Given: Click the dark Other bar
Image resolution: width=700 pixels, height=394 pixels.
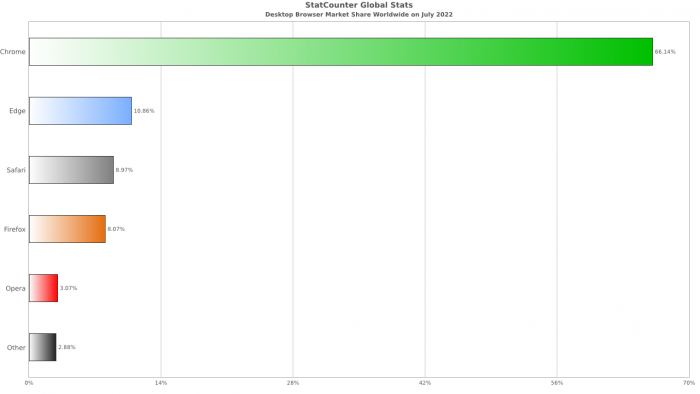Looking at the screenshot, I should pos(43,347).
